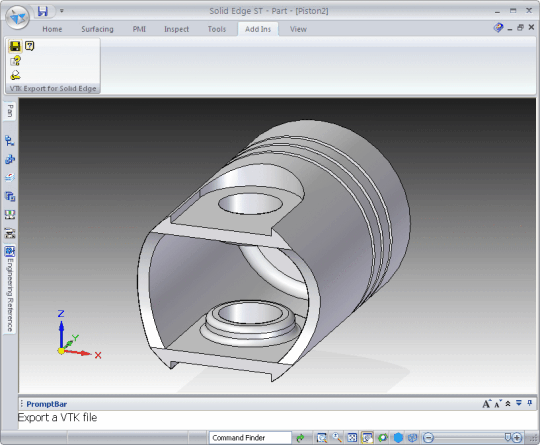Open the PMI ribbon tab

pyautogui.click(x=139, y=29)
